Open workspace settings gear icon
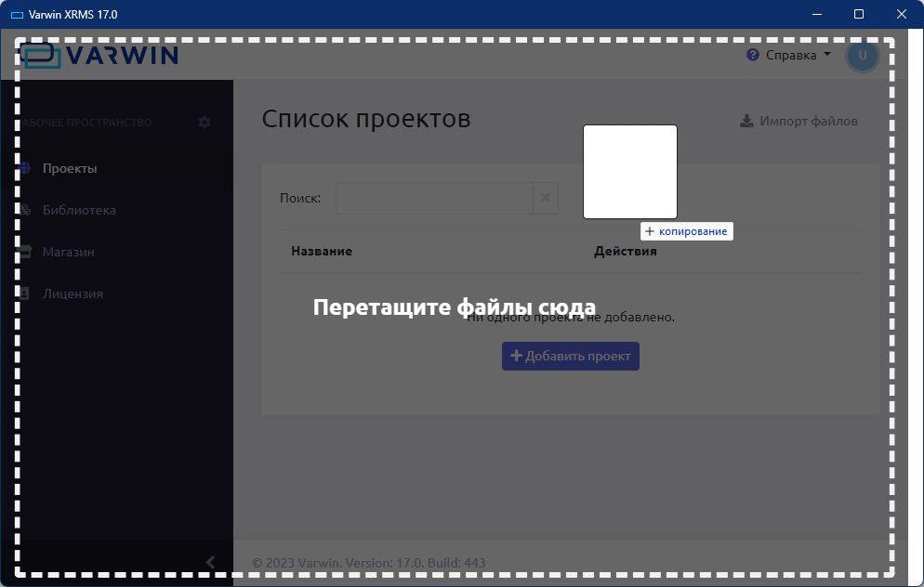The width and height of the screenshot is (924, 587). (x=205, y=123)
